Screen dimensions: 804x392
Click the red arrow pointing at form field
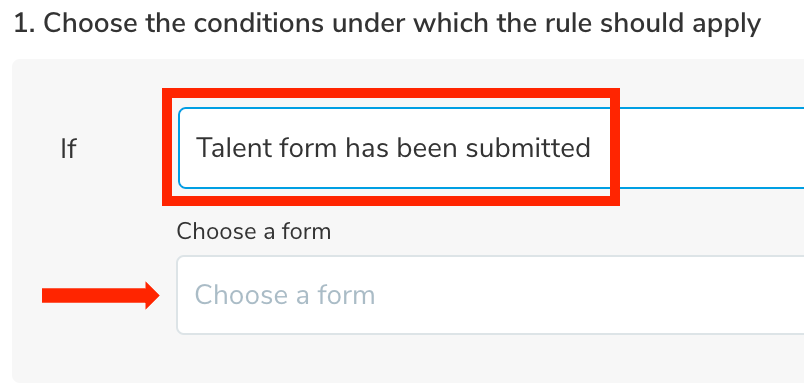coord(101,296)
